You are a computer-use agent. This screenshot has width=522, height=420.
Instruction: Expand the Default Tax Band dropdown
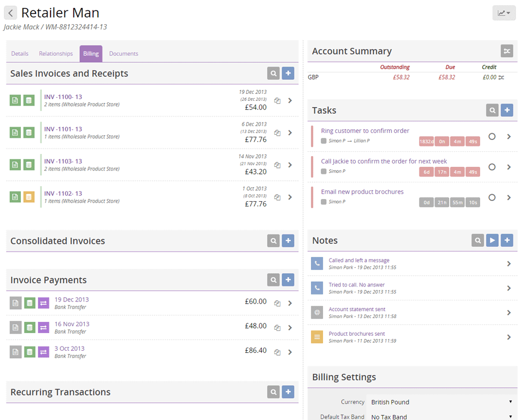click(441, 417)
